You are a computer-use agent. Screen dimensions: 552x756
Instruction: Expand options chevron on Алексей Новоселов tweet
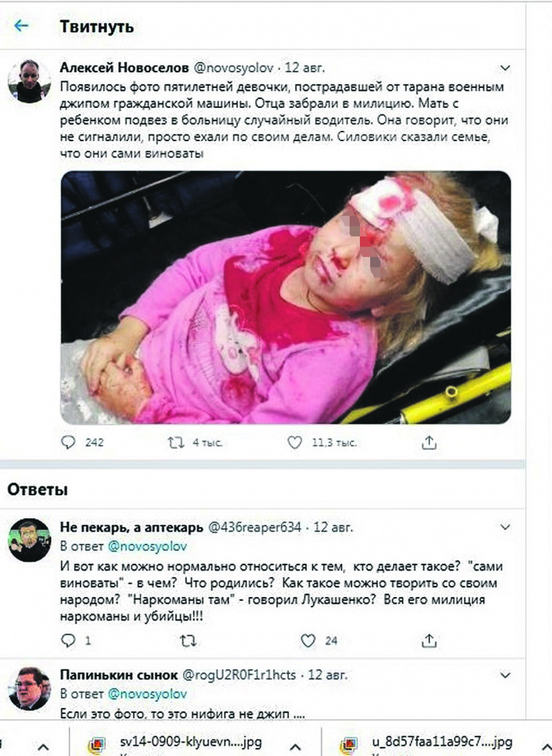[505, 68]
